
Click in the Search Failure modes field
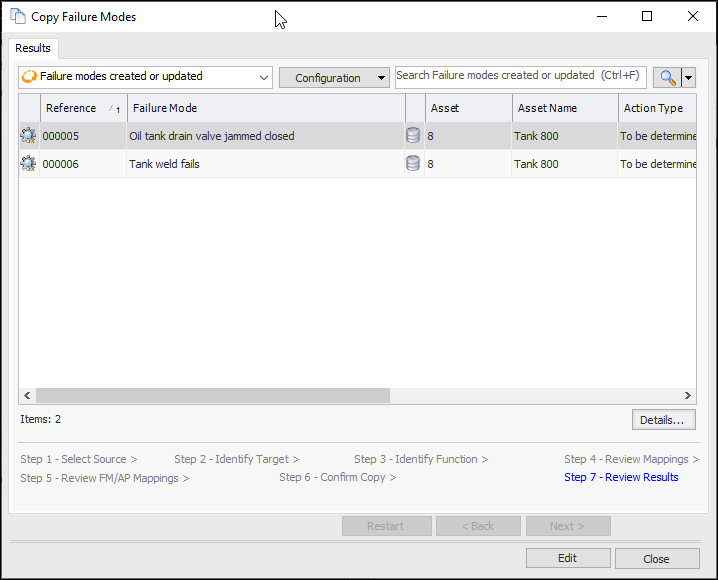tap(520, 76)
